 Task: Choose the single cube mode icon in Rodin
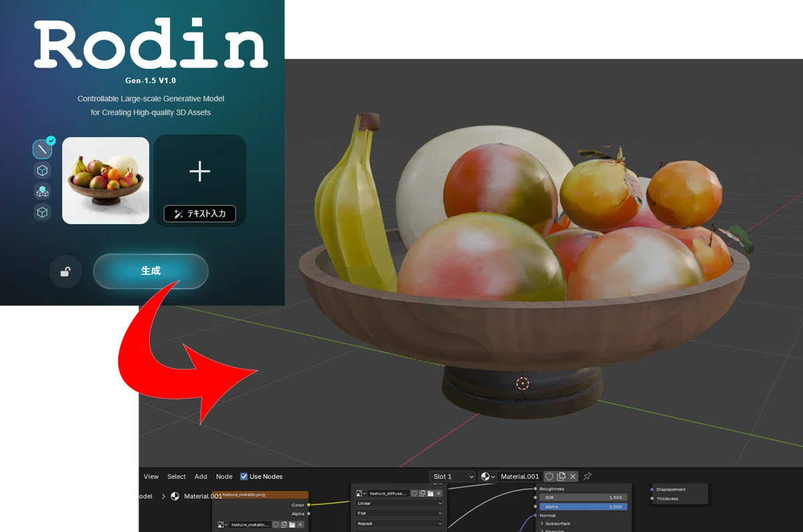coord(42,170)
